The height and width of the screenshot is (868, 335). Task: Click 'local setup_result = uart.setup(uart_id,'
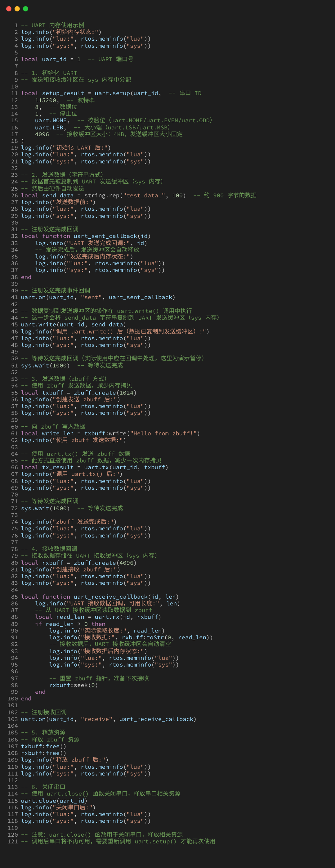[91, 93]
